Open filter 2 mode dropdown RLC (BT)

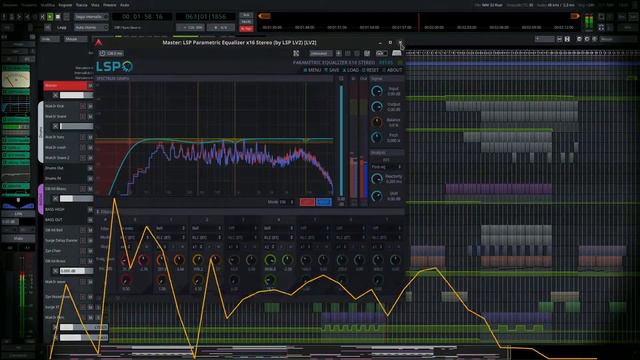point(207,237)
